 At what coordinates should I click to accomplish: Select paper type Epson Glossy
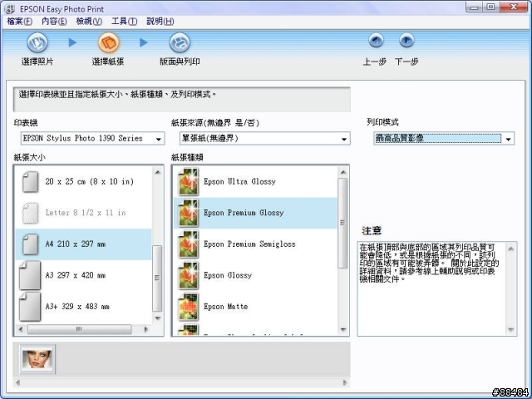(255, 275)
